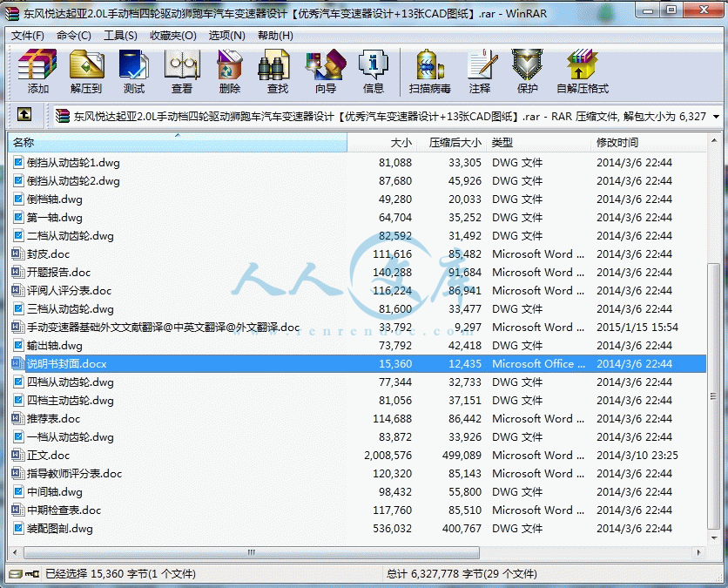Select file 三档从动齿轮.dwg
Screen dimensions: 728x588
click(71, 309)
